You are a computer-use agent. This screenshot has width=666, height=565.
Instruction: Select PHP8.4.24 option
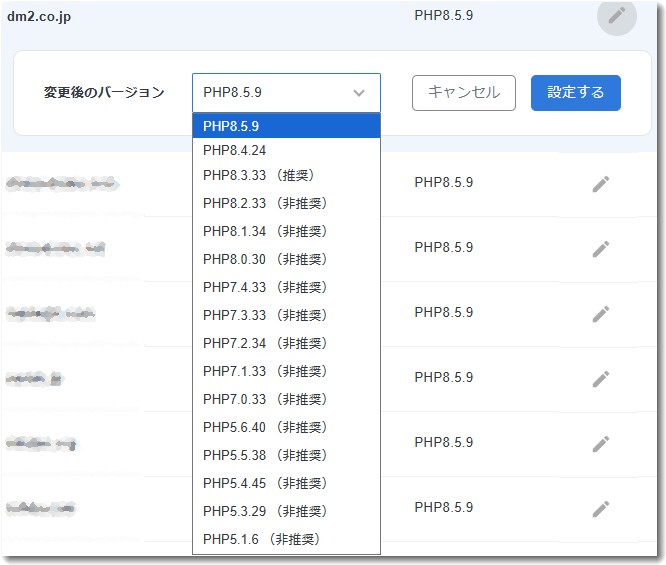tap(286, 150)
